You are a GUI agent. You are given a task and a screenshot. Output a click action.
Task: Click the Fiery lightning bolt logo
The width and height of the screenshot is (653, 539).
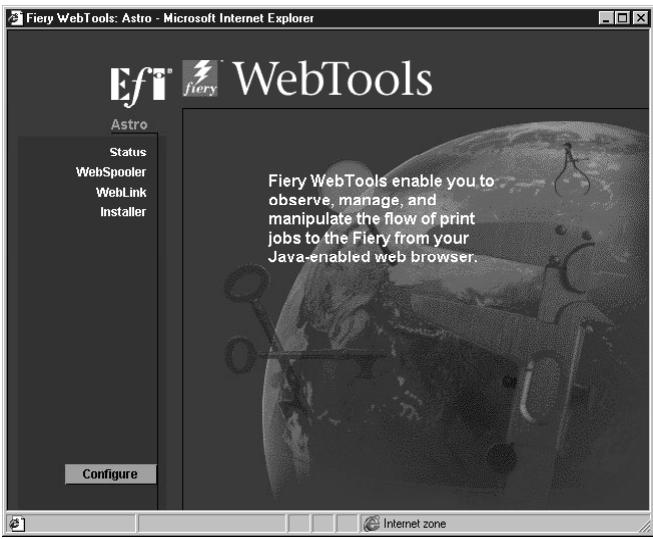[201, 78]
